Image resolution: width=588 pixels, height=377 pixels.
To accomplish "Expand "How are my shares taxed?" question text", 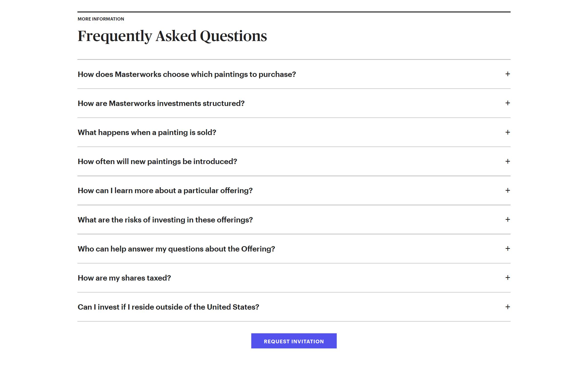I will tap(124, 278).
